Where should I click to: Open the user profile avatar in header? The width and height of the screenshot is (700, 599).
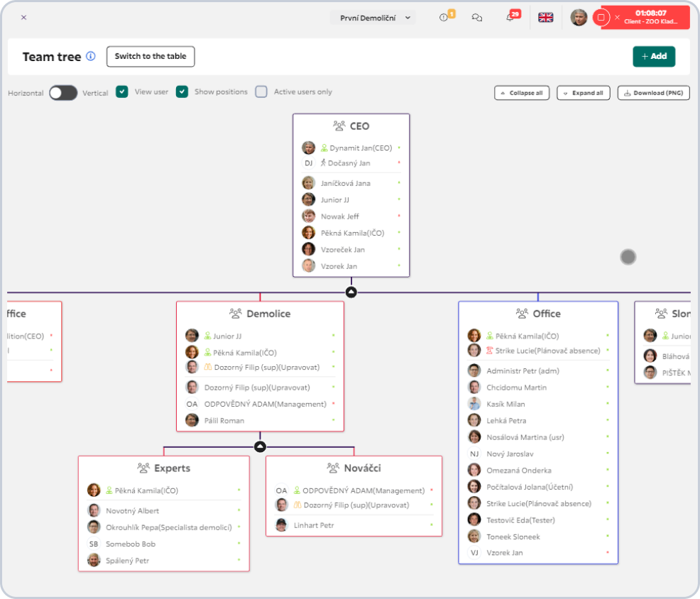point(579,18)
